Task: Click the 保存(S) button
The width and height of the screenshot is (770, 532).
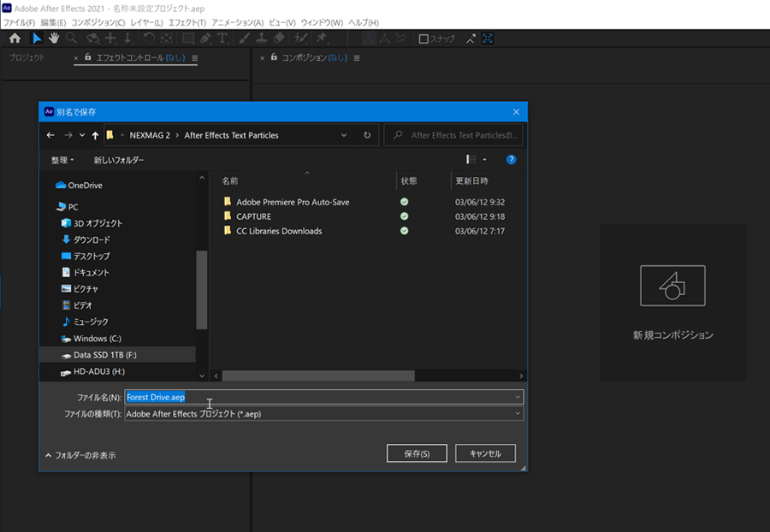Action: coord(417,453)
